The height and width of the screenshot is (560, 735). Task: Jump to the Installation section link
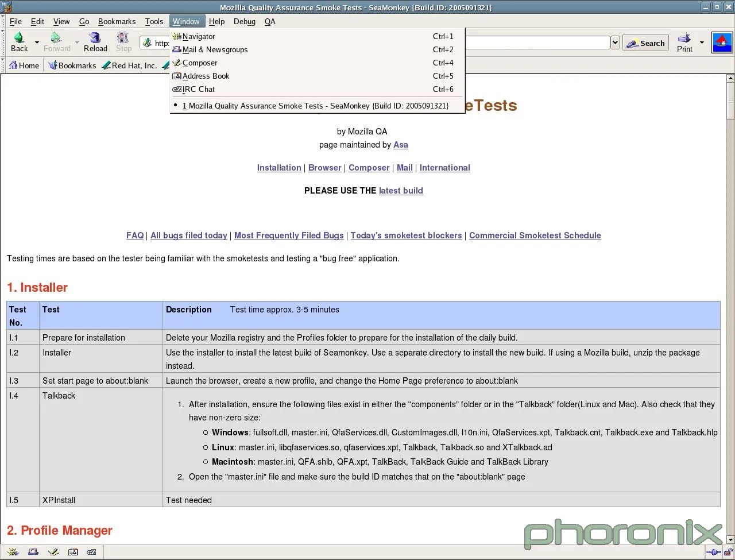(x=279, y=168)
